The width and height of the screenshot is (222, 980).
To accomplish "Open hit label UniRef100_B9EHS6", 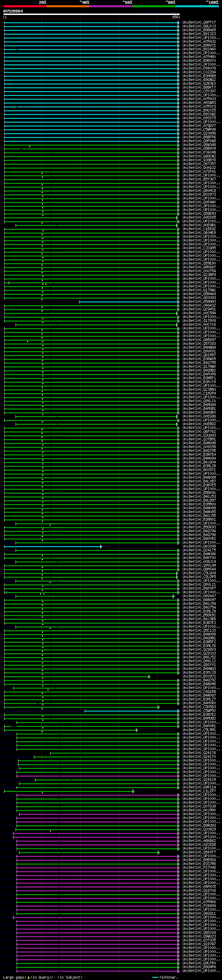I will [x=199, y=860].
